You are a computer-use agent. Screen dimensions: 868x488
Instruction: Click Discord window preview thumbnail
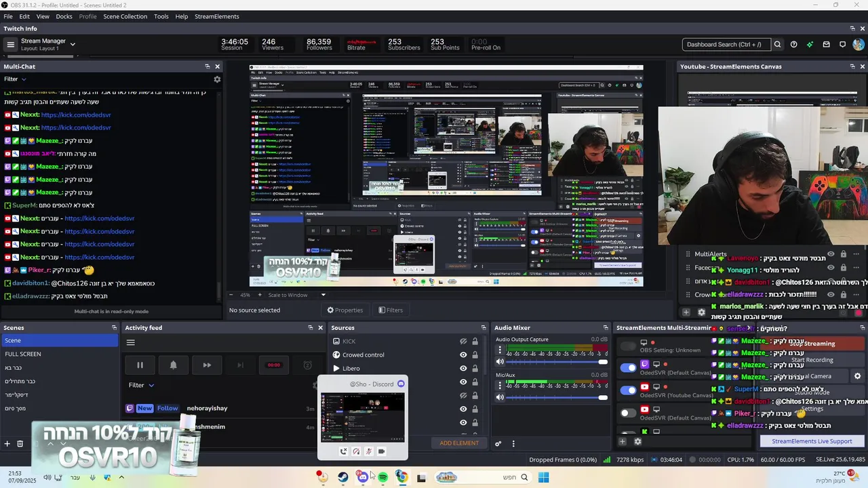(x=363, y=417)
